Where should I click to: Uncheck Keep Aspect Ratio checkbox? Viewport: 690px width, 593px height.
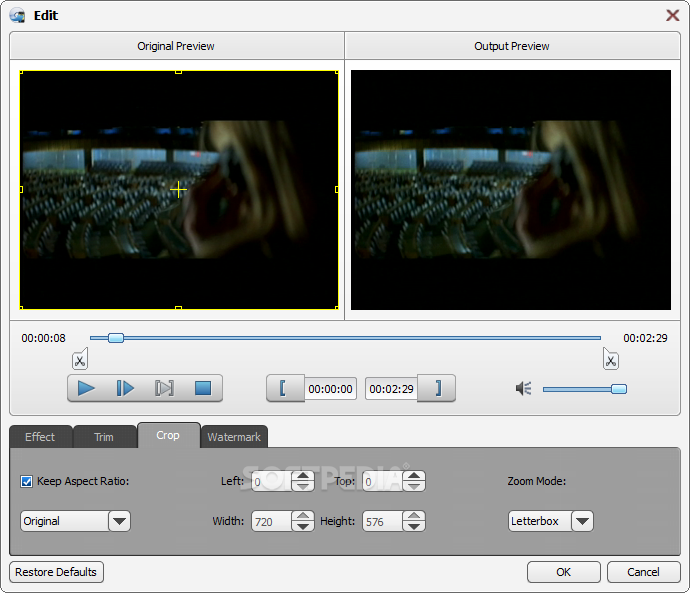(26, 481)
